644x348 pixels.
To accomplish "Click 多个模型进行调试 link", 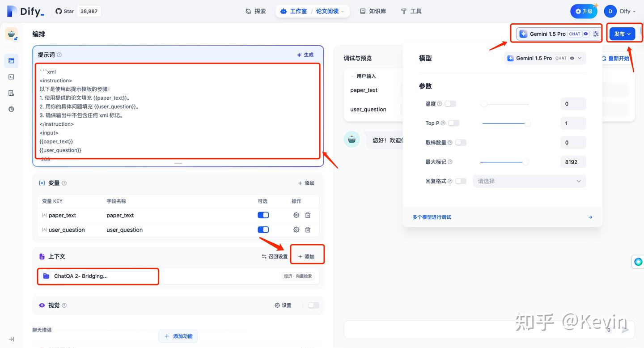I will pyautogui.click(x=432, y=217).
